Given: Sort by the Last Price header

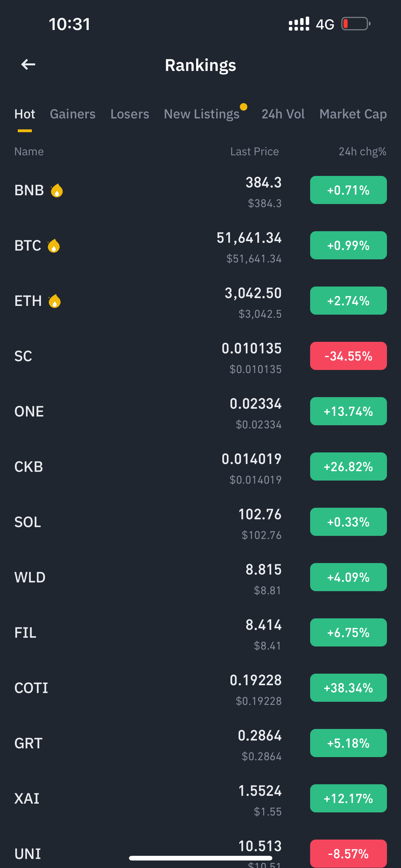Looking at the screenshot, I should click(x=254, y=152).
